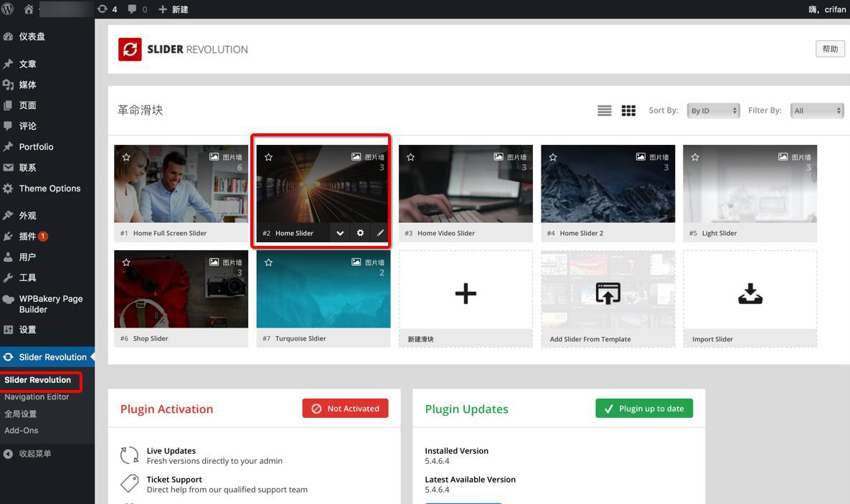Viewport: 850px width, 504px height.
Task: Open user menu 嗨, crifan
Action: point(827,9)
